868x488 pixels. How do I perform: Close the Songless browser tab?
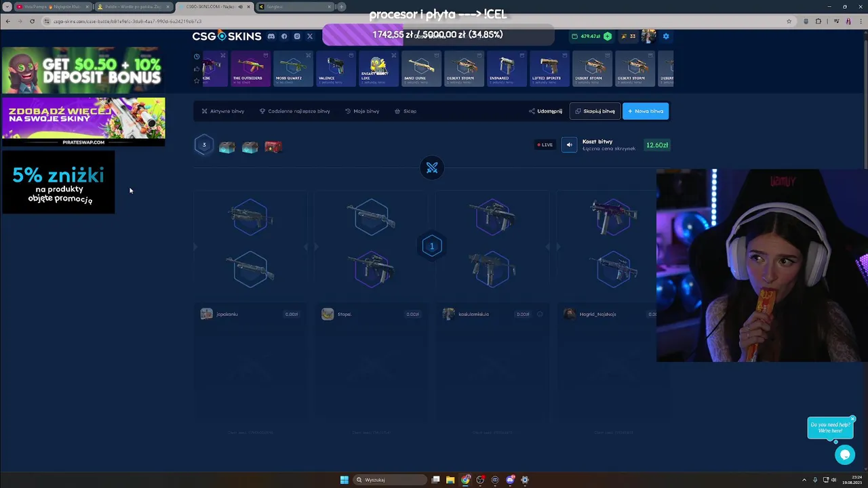(330, 7)
